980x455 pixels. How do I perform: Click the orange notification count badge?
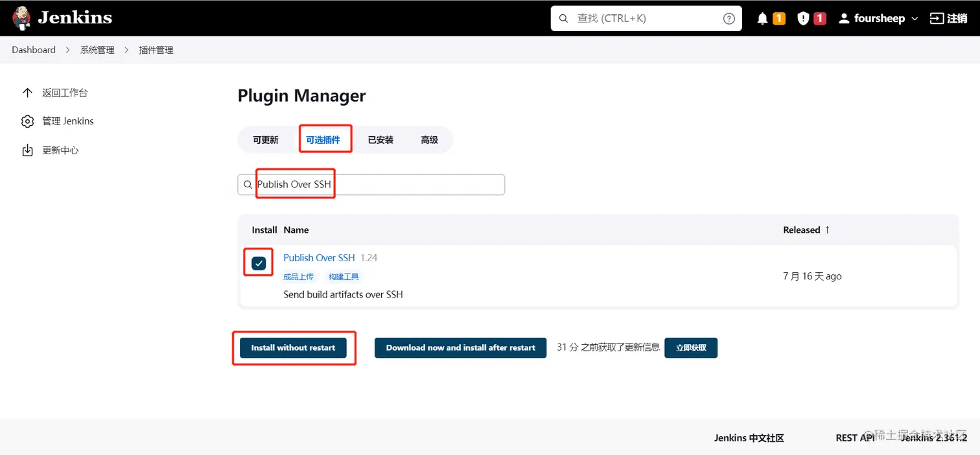[x=779, y=19]
